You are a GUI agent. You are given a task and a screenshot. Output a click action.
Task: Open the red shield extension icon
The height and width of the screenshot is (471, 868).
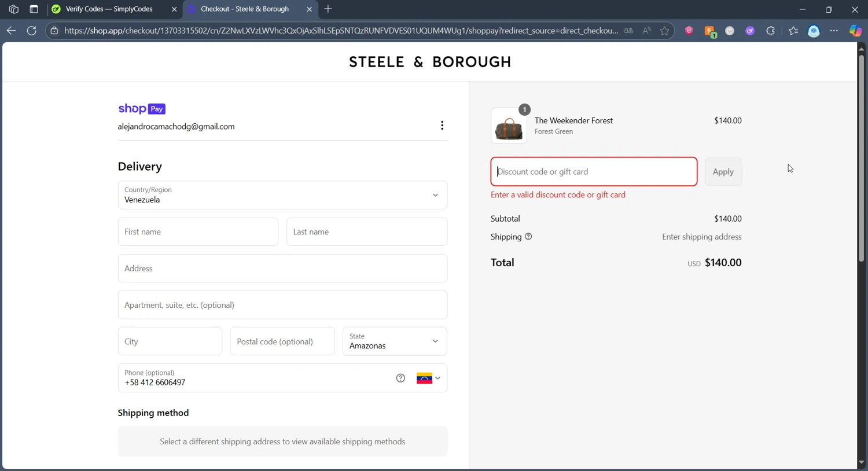coord(689,31)
